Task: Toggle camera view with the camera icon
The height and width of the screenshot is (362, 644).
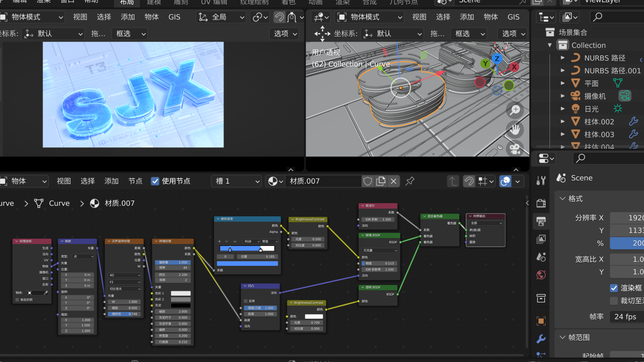Action: click(515, 149)
